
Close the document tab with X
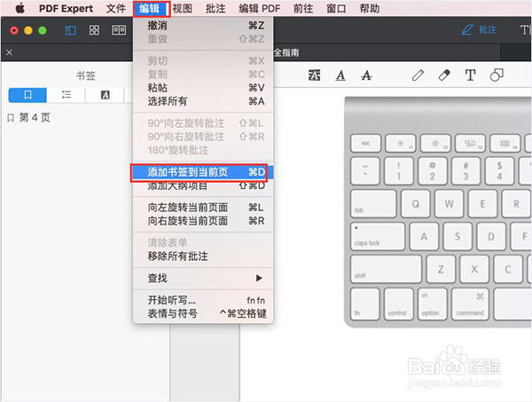pyautogui.click(x=9, y=52)
